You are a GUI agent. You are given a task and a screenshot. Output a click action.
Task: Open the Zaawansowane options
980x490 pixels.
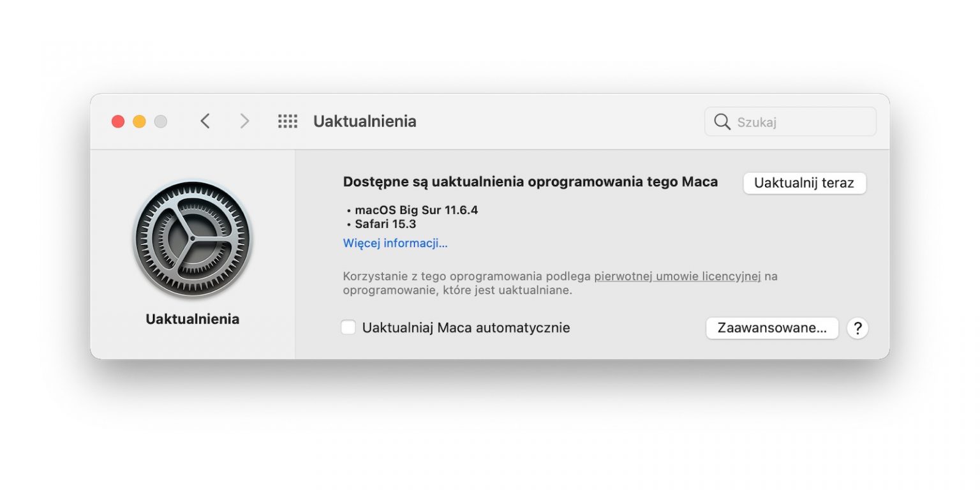click(x=772, y=328)
